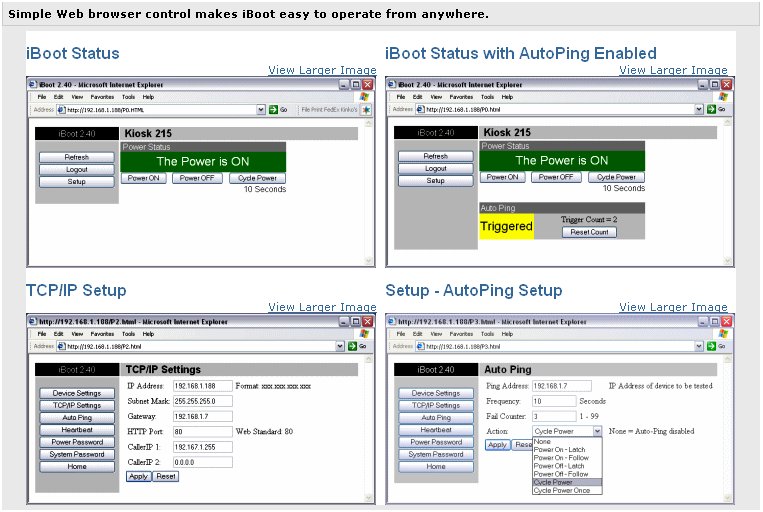
Task: Click the Windows flag logo in iBoot Status window
Action: (364, 96)
